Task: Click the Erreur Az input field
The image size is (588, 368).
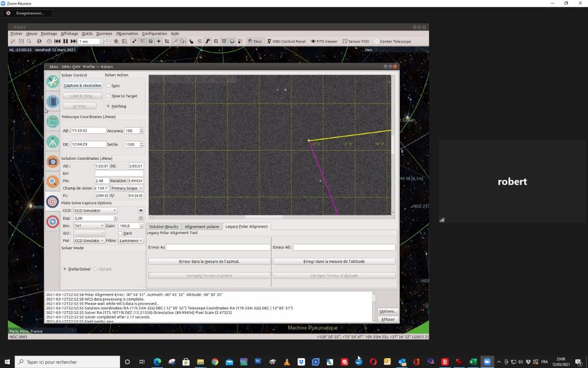Action: (x=218, y=247)
